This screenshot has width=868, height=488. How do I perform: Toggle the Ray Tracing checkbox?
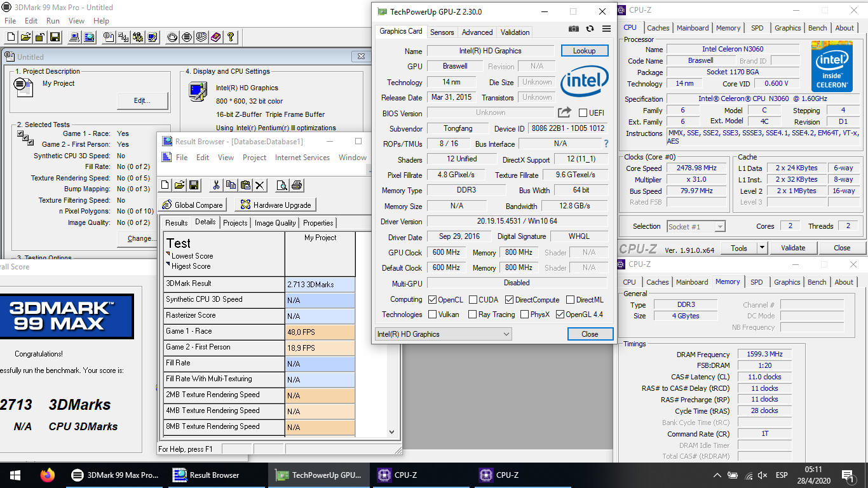click(x=472, y=315)
